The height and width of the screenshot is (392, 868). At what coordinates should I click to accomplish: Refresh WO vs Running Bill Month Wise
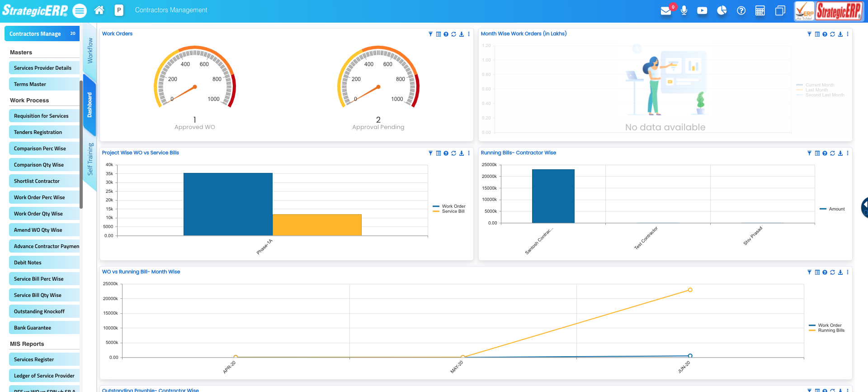(x=832, y=272)
